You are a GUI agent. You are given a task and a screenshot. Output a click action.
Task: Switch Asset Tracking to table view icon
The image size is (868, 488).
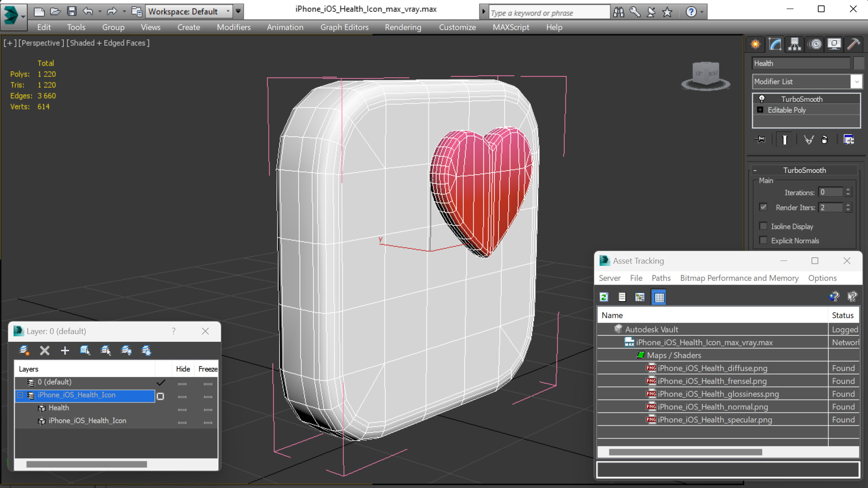coord(659,297)
